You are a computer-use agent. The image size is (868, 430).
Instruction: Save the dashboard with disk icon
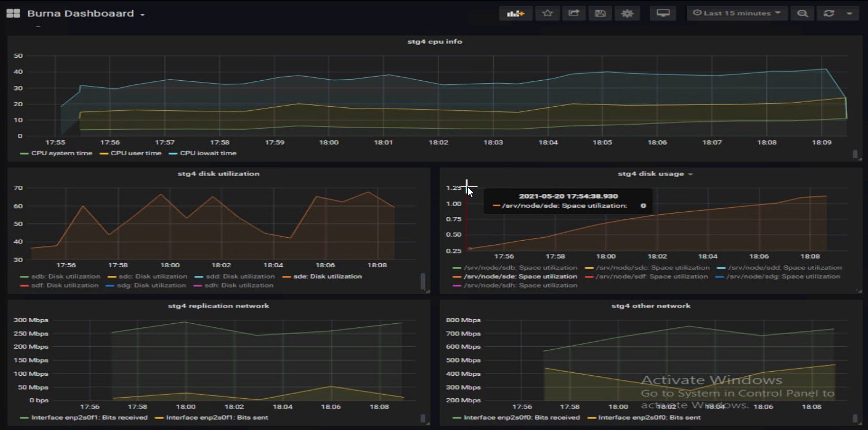(x=600, y=13)
